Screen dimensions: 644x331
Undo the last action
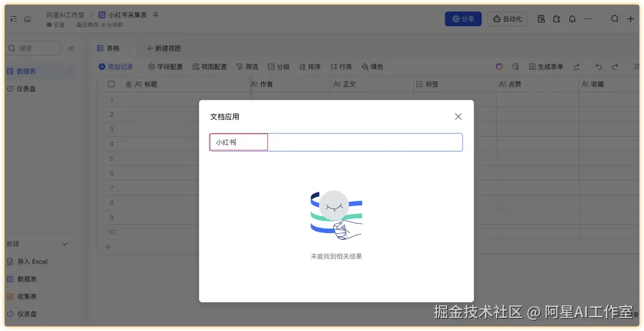coord(599,67)
